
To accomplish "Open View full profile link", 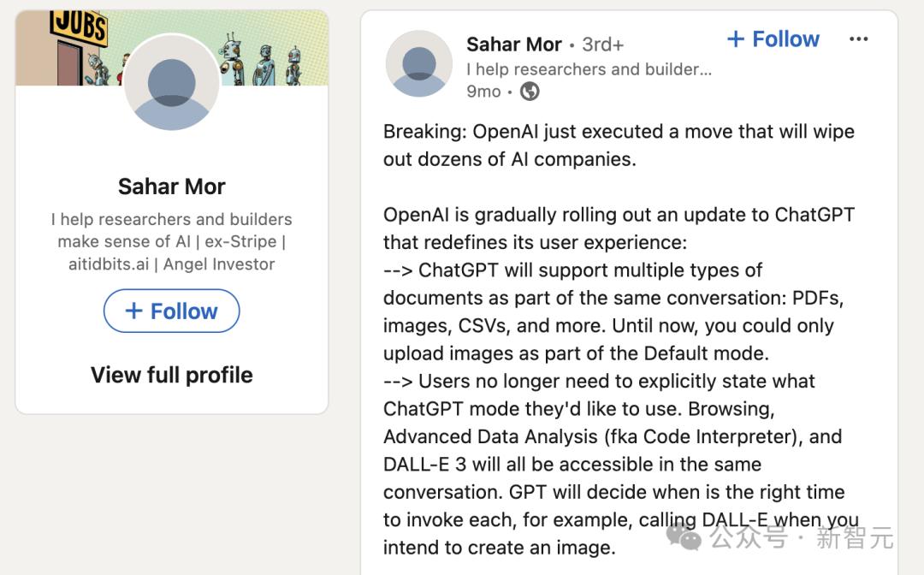I will click(172, 375).
